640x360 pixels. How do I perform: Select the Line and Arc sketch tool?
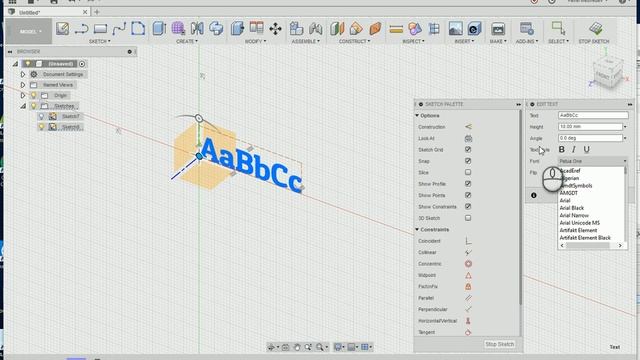point(81,29)
